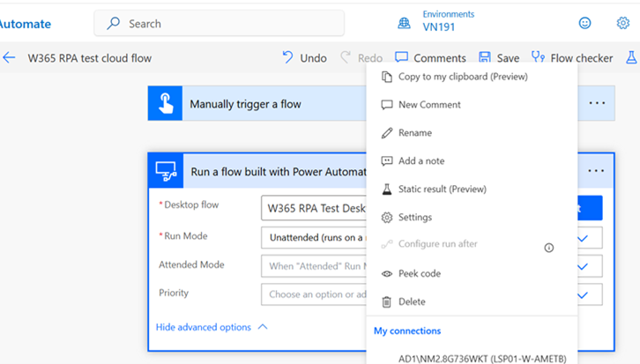Click the Save button

(499, 58)
